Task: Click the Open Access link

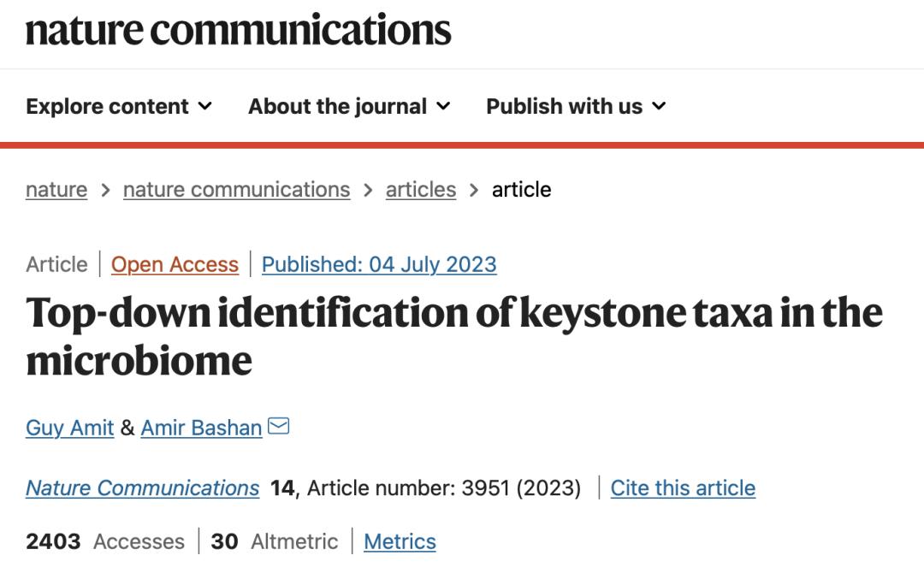Action: point(175,264)
